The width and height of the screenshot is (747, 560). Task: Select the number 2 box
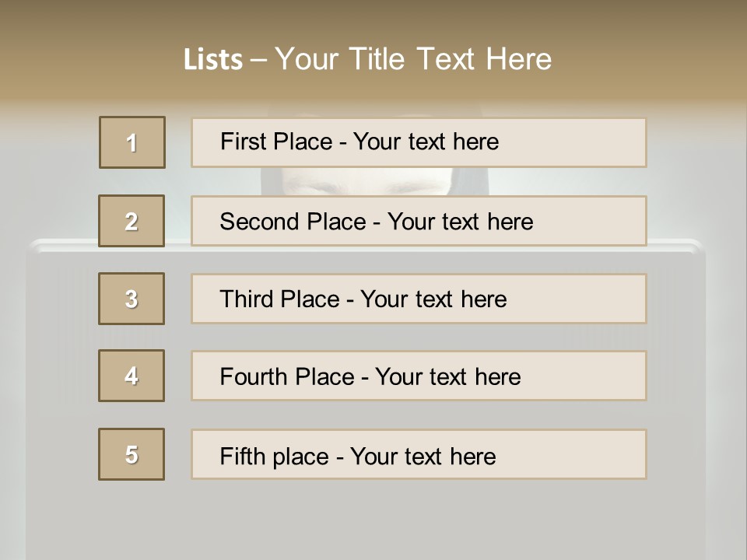tap(132, 221)
